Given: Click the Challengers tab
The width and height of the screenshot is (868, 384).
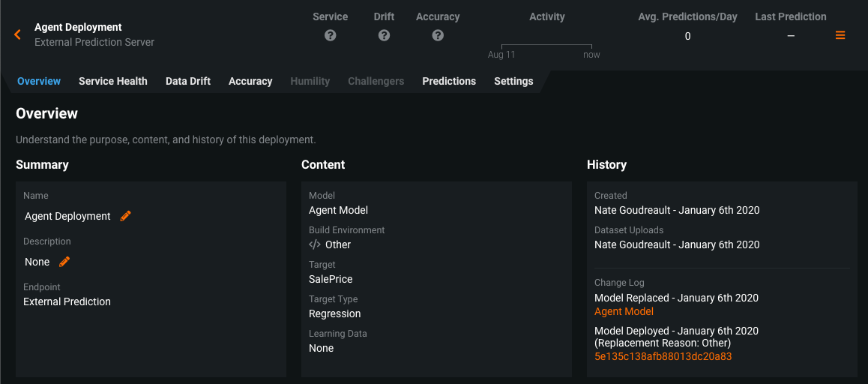Looking at the screenshot, I should click(x=376, y=81).
